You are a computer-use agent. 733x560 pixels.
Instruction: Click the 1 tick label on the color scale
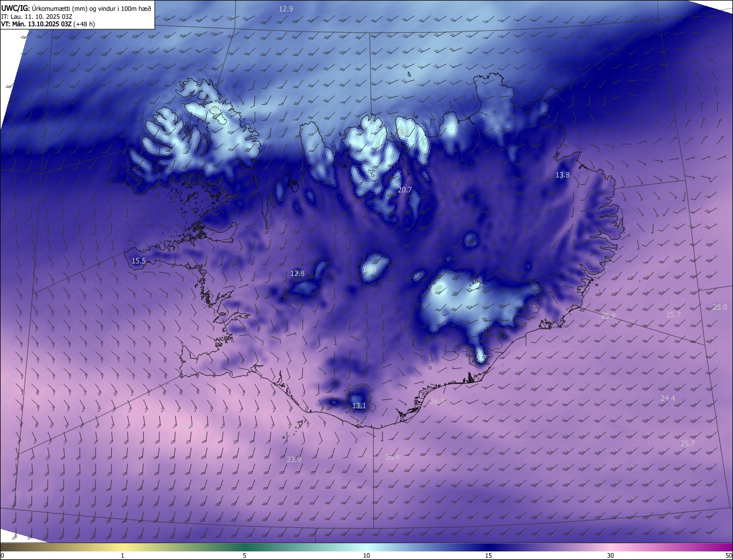click(x=123, y=555)
